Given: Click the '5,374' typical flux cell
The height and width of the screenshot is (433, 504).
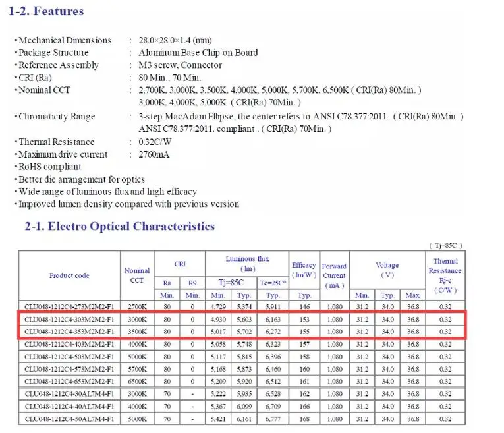Looking at the screenshot, I should 244,307.
